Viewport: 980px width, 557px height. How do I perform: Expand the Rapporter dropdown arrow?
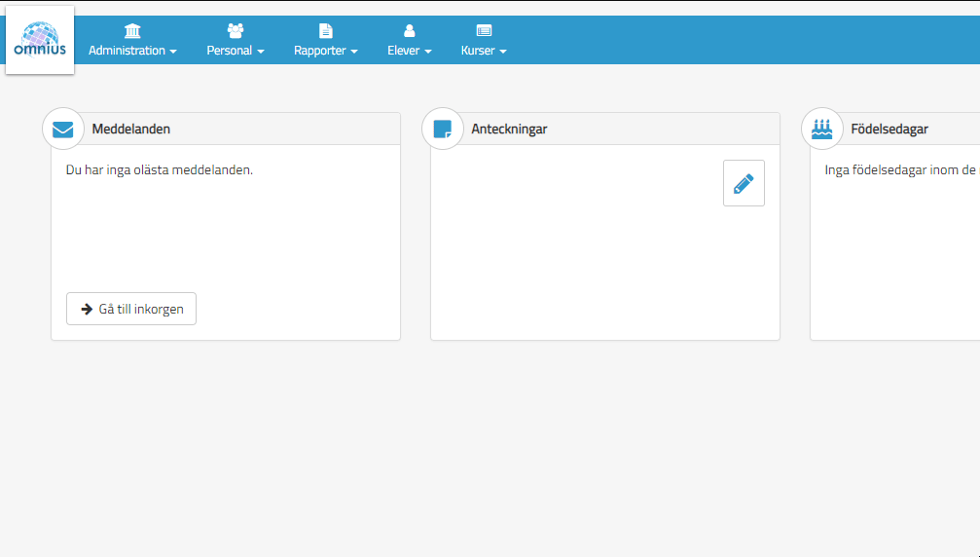point(354,52)
